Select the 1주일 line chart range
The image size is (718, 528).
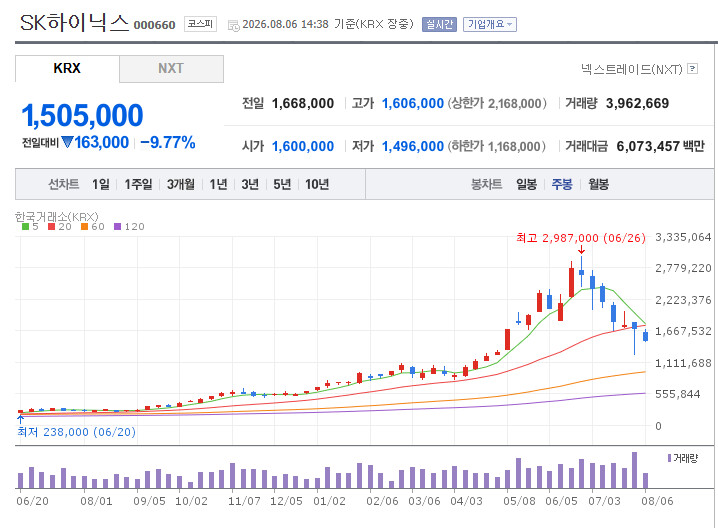coord(138,184)
